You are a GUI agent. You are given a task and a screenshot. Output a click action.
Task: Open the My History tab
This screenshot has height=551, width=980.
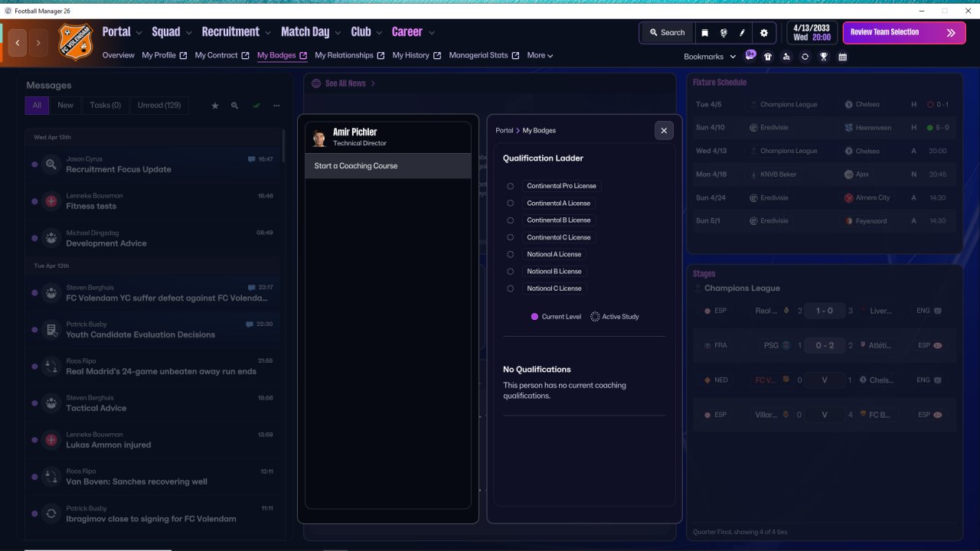coord(417,55)
